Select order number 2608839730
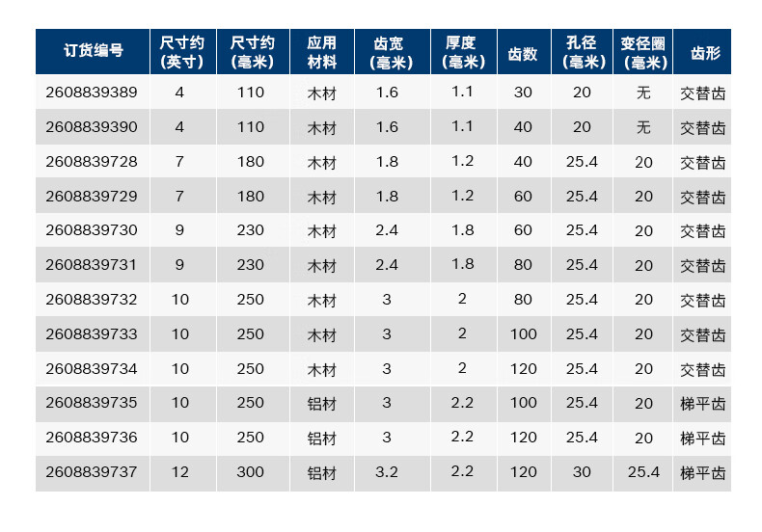This screenshot has height=532, width=762. pyautogui.click(x=92, y=230)
